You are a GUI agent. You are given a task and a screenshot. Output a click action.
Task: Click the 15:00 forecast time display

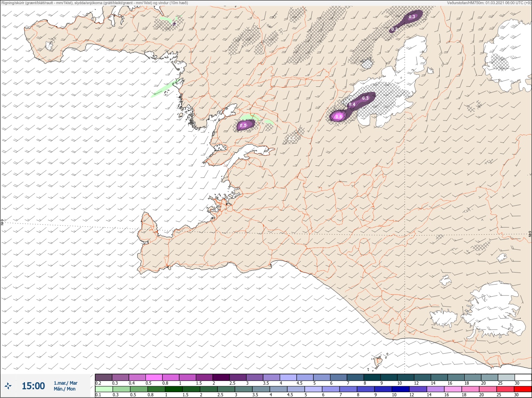[33, 386]
